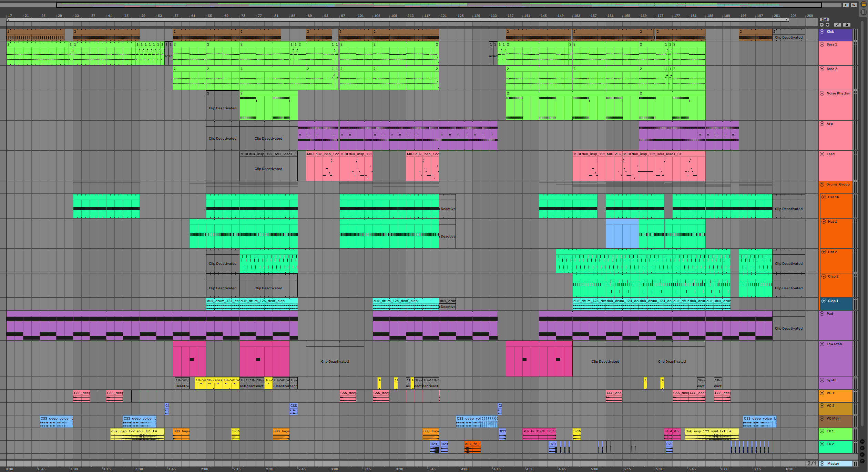Show the In/Out section (I-O button)
The height and width of the screenshot is (472, 868).
pos(862,441)
